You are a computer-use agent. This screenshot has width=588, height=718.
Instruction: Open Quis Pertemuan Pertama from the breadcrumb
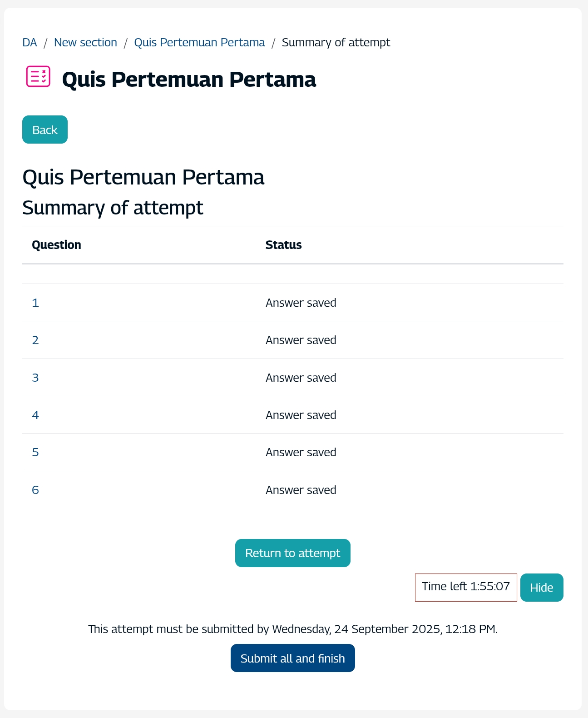(199, 42)
